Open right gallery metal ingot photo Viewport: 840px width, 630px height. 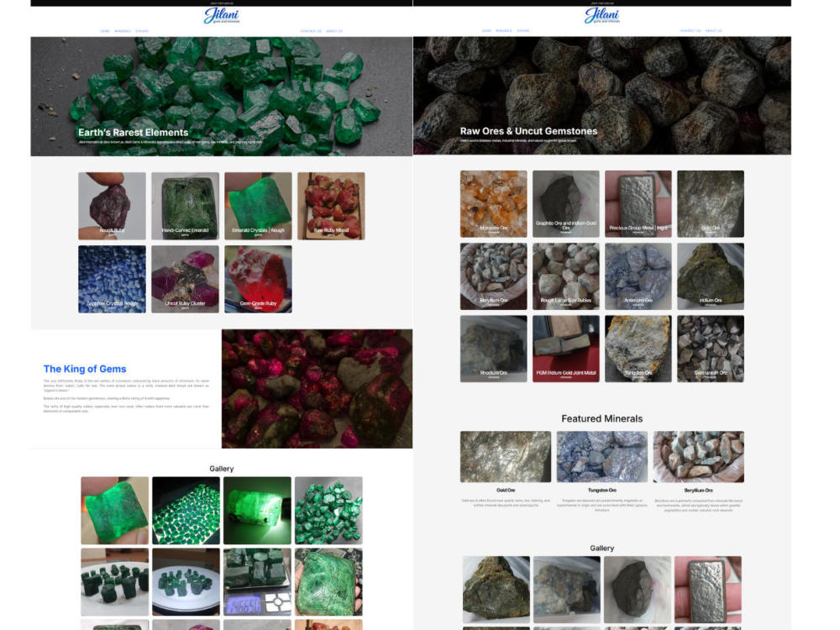(708, 590)
